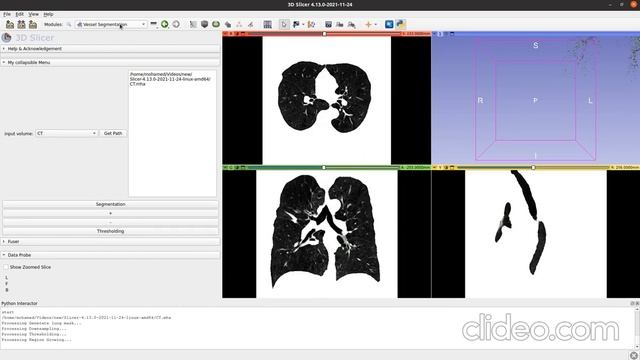Open the markups place mode dropdown arrow

303,24
